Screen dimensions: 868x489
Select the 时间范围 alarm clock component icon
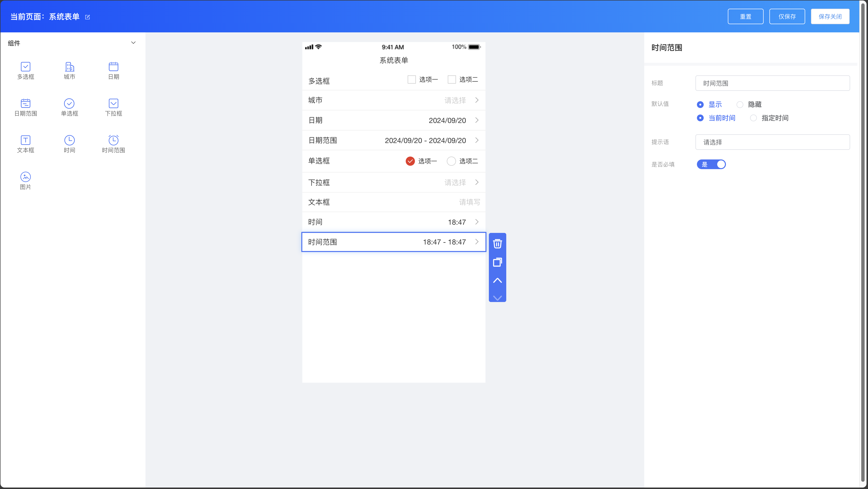[113, 140]
